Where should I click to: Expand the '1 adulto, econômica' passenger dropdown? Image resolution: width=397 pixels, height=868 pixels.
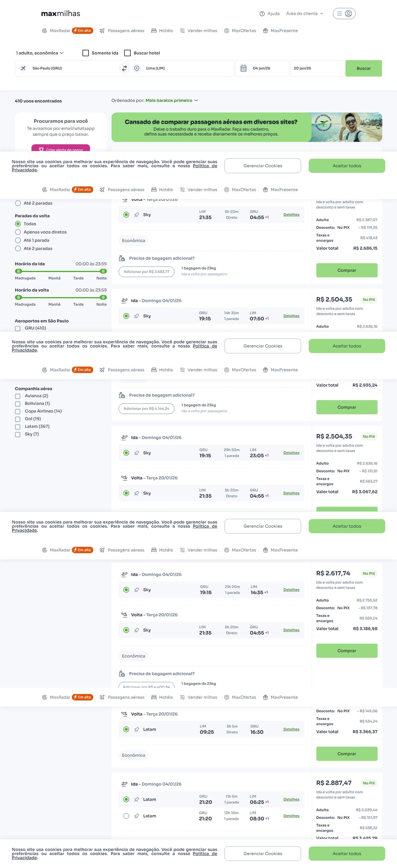(x=40, y=53)
